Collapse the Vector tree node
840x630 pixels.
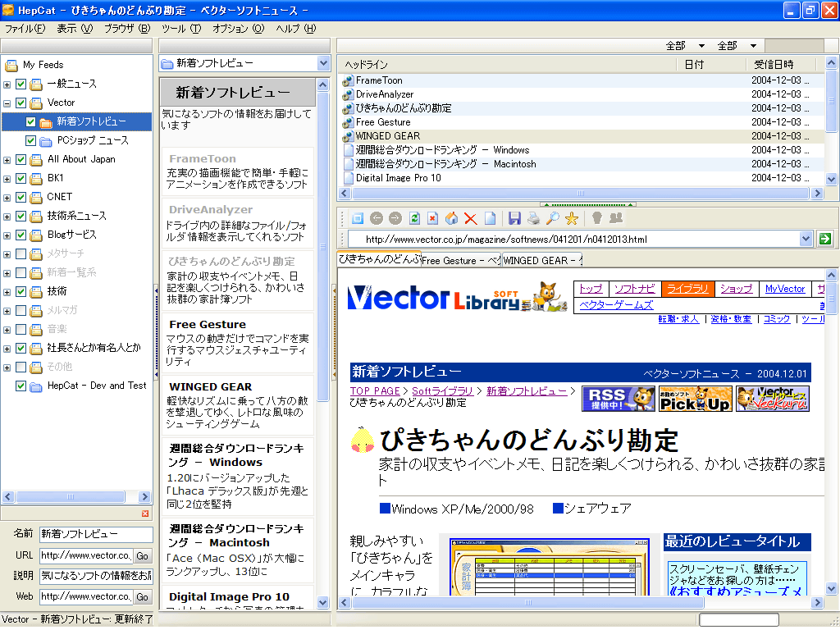(x=7, y=103)
